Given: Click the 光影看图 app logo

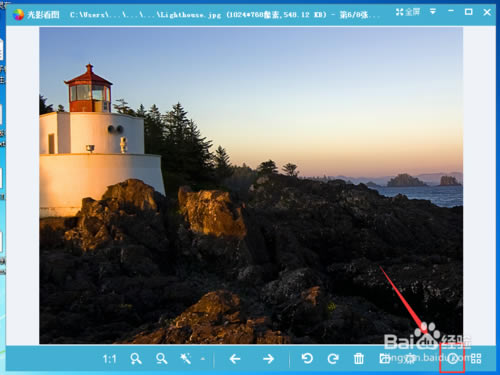Looking at the screenshot, I should 18,14.
